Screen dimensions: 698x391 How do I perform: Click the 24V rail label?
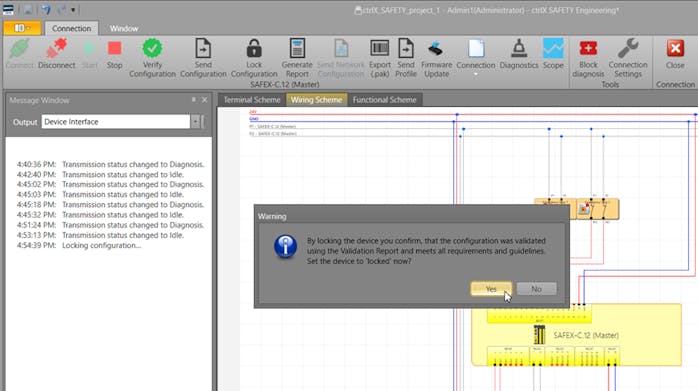[x=253, y=112]
